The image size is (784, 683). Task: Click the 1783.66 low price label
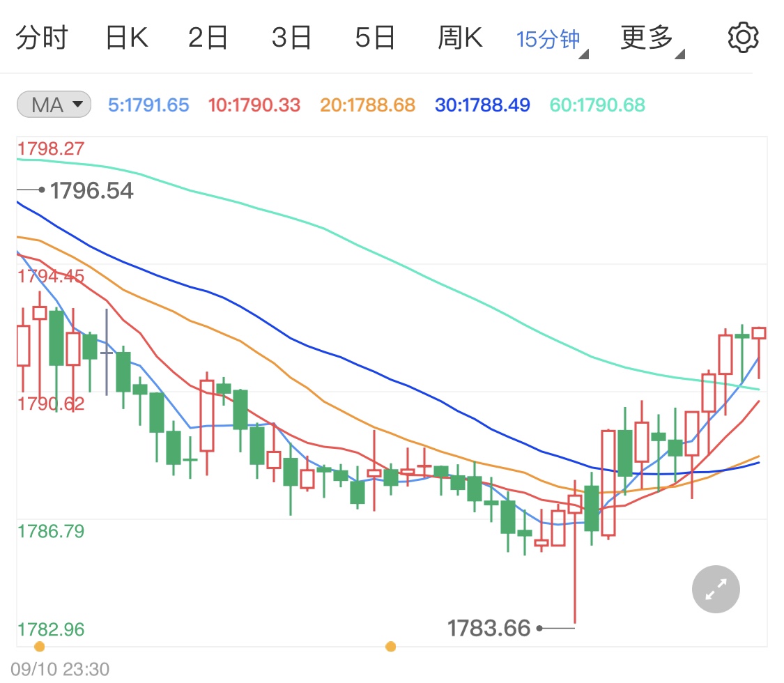tap(489, 628)
